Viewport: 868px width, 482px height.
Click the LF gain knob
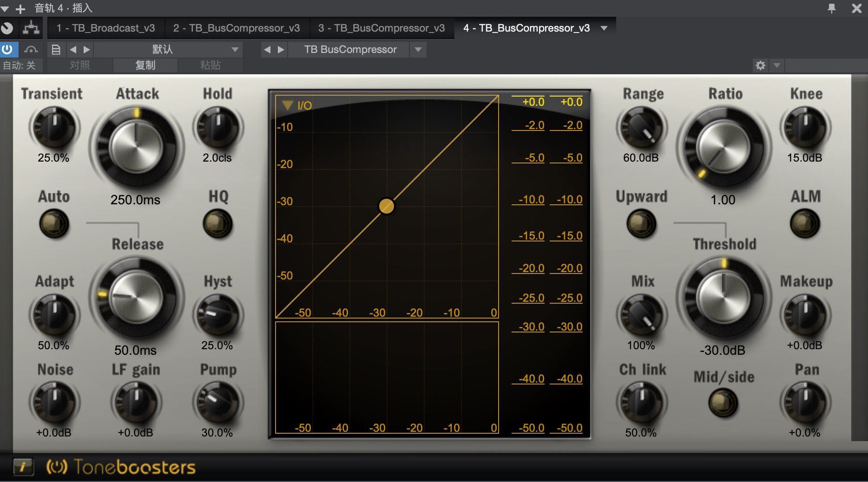(136, 402)
